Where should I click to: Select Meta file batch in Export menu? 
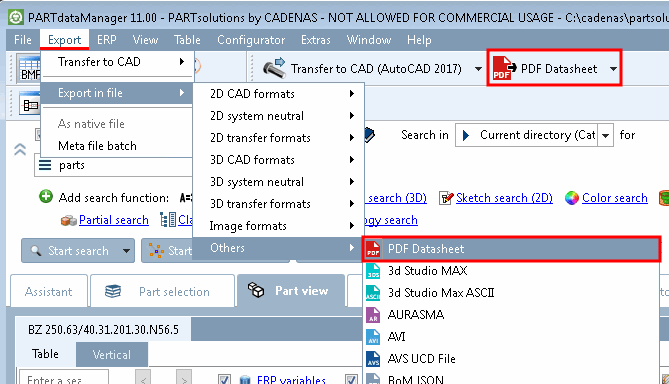pyautogui.click(x=117, y=146)
